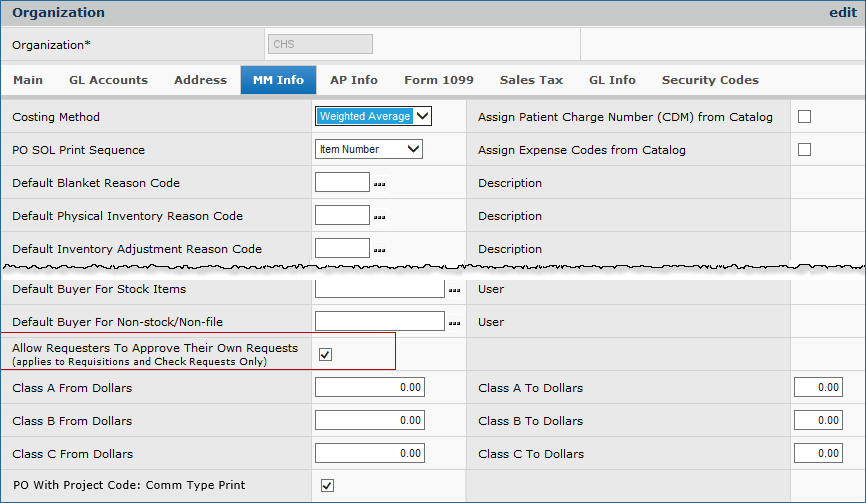Focus the Class B To Dollars field

click(x=818, y=421)
